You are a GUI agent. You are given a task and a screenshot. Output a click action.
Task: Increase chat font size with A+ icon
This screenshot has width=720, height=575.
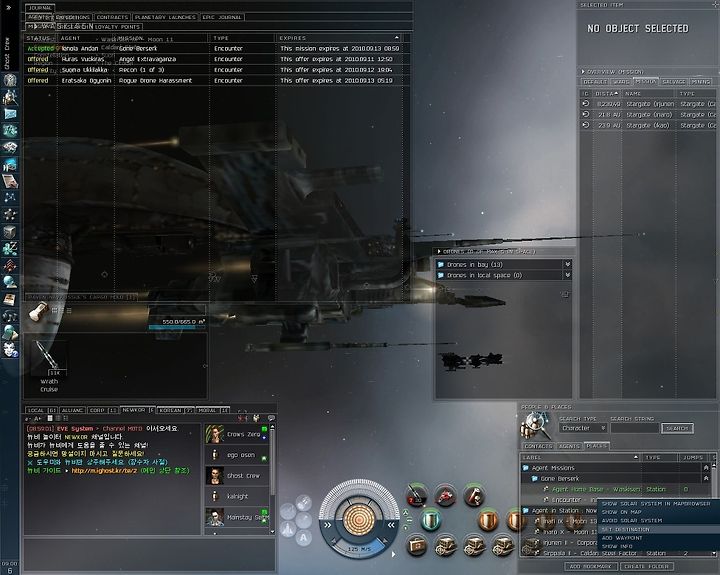tap(38, 418)
